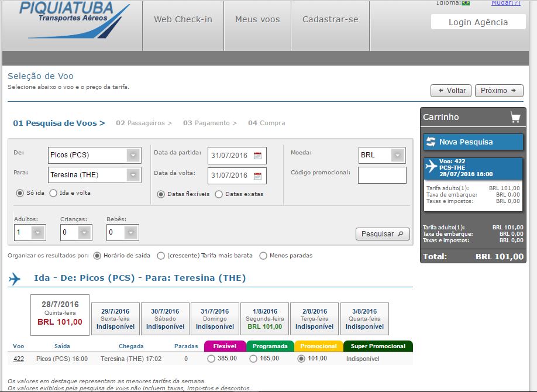Image resolution: width=537 pixels, height=392 pixels.
Task: Click airplane icon on flight 422 cart card
Action: 432,166
